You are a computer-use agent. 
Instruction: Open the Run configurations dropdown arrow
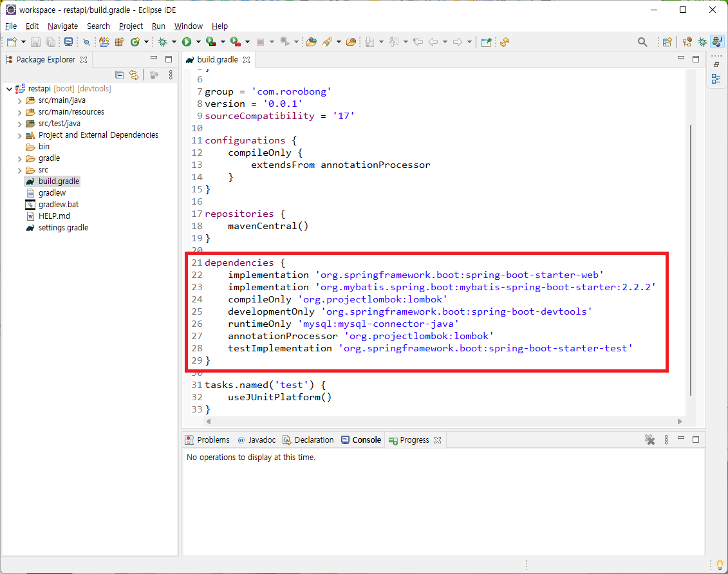point(198,42)
